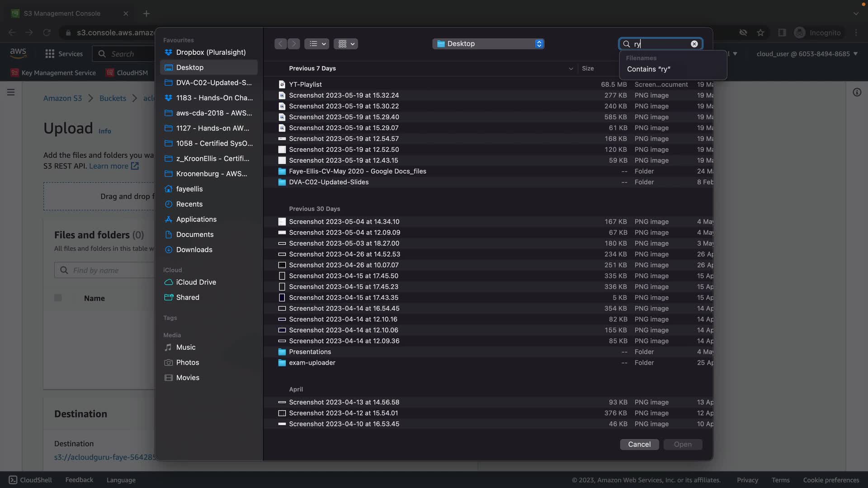Choose the Contains "ry" filename suggestion
The height and width of the screenshot is (488, 868).
coord(648,69)
